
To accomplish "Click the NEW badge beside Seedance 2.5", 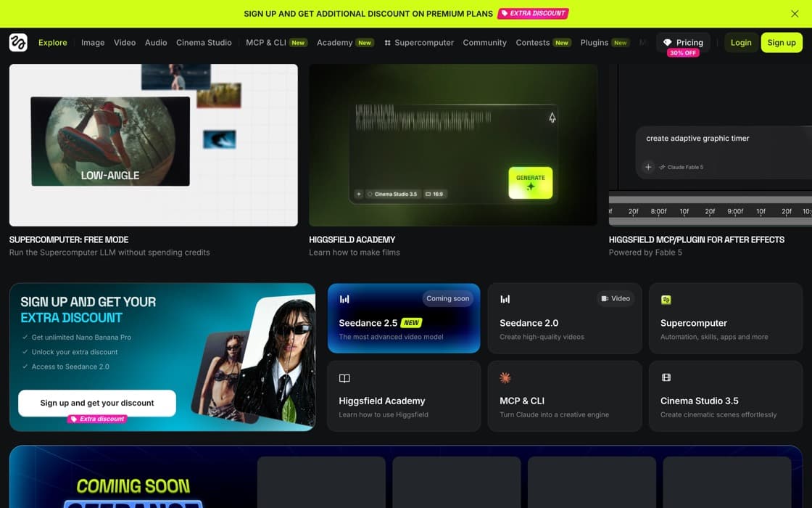I will pyautogui.click(x=411, y=322).
